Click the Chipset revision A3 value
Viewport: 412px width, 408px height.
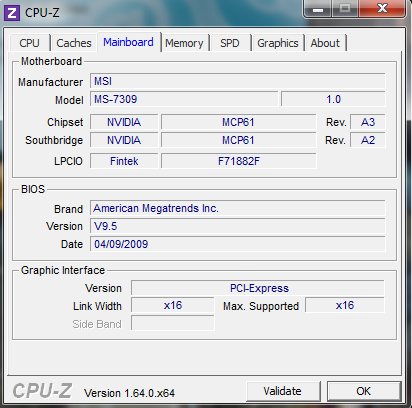click(x=368, y=122)
